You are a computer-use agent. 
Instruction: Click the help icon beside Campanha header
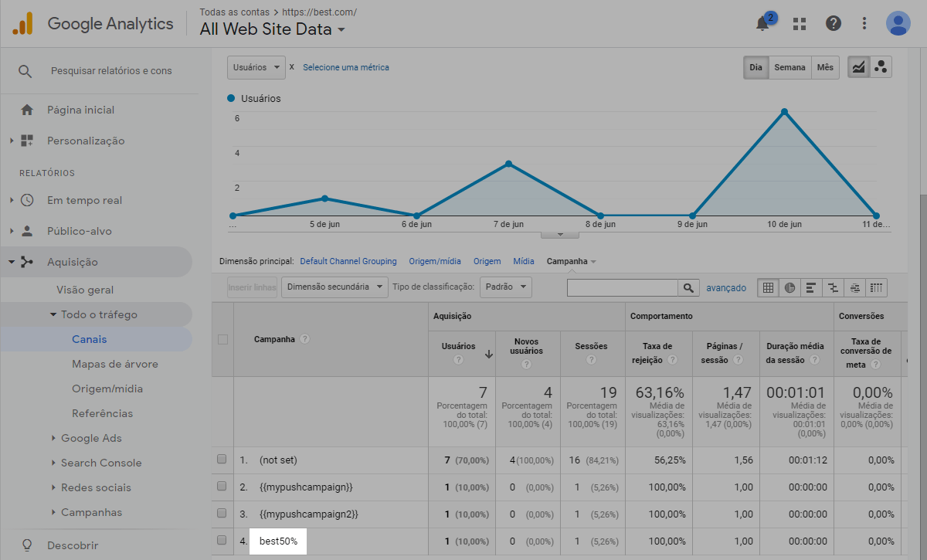coord(304,339)
